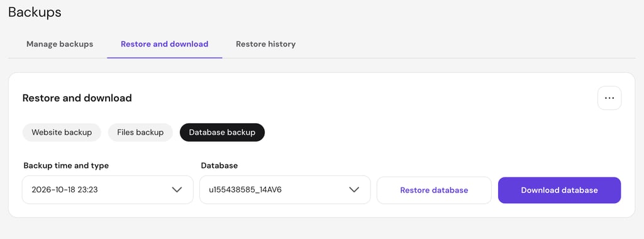The image size is (644, 239).
Task: Click the Backups page heading
Action: [x=35, y=12]
